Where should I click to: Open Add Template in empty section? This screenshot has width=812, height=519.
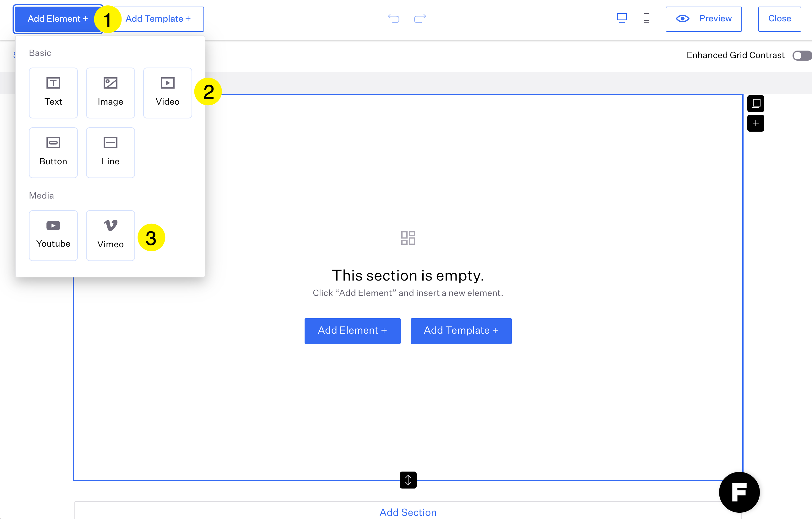tap(461, 331)
